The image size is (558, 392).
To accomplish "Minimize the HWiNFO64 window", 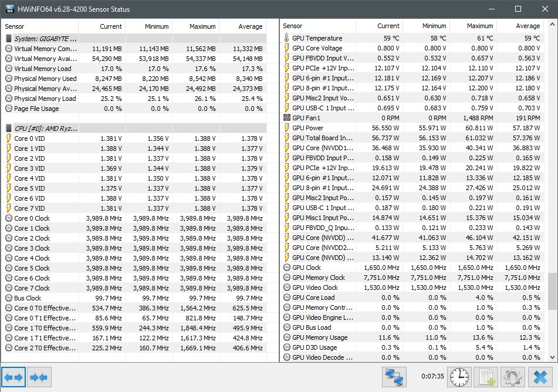I will [x=492, y=9].
